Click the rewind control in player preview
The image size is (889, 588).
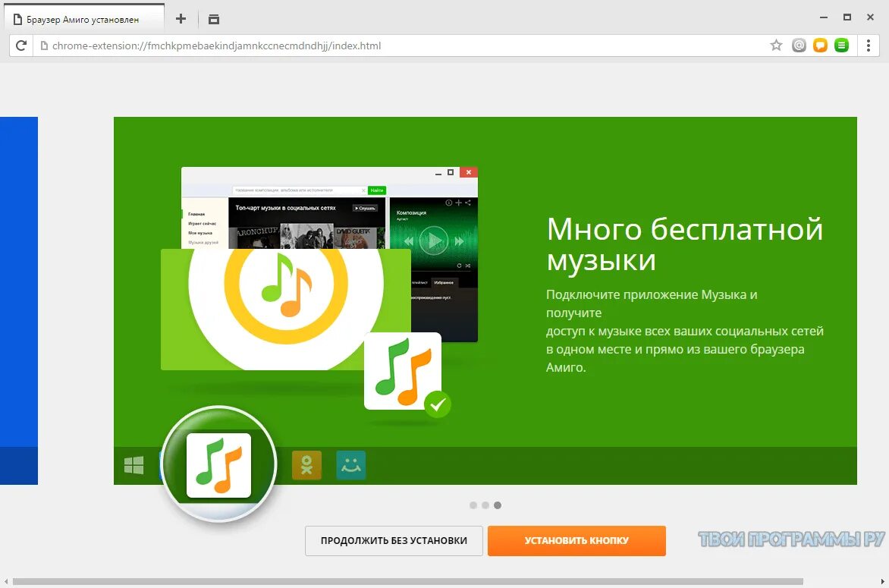(409, 241)
